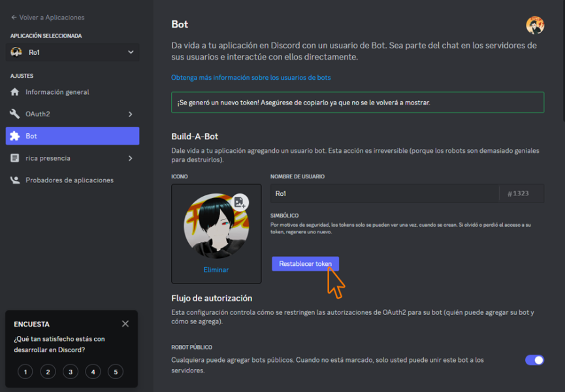Click the wrench icon for OAuth2
This screenshot has width=565, height=392.
(15, 114)
